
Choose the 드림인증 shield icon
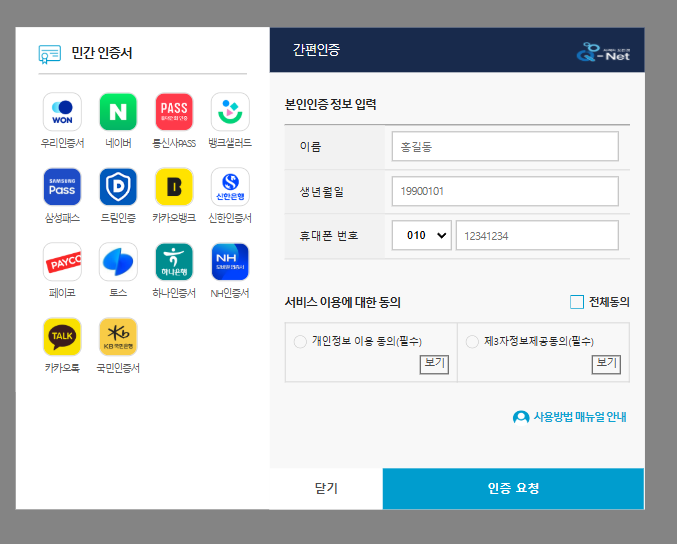[118, 187]
